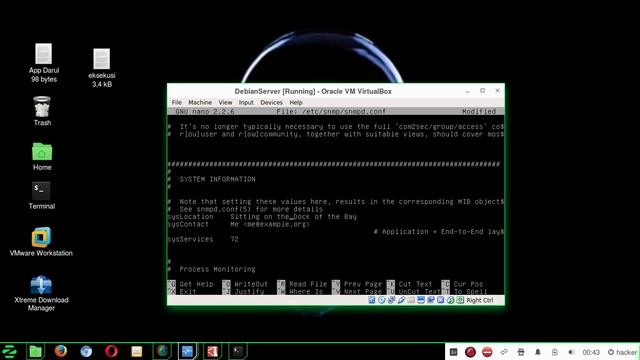The image size is (640, 360).
Task: Open the Help menu in VirtualBox
Action: pyautogui.click(x=296, y=102)
